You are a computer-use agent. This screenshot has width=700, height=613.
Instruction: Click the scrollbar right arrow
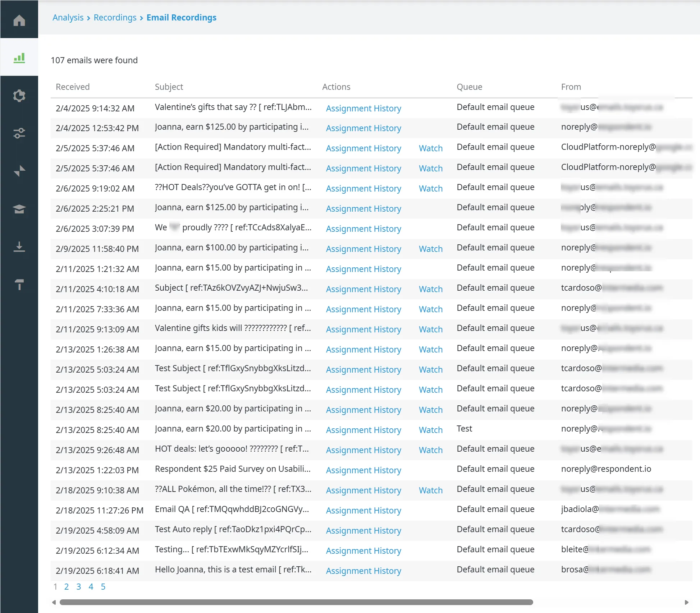click(x=687, y=602)
